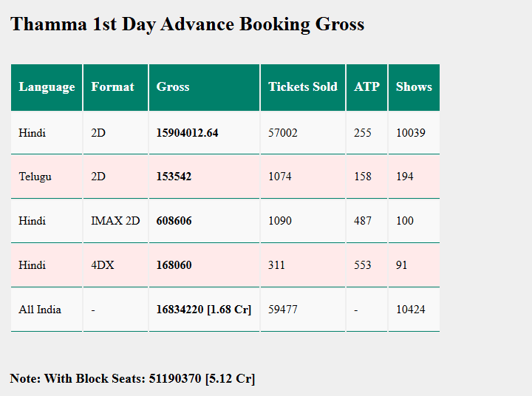Click the Gross column header

173,87
